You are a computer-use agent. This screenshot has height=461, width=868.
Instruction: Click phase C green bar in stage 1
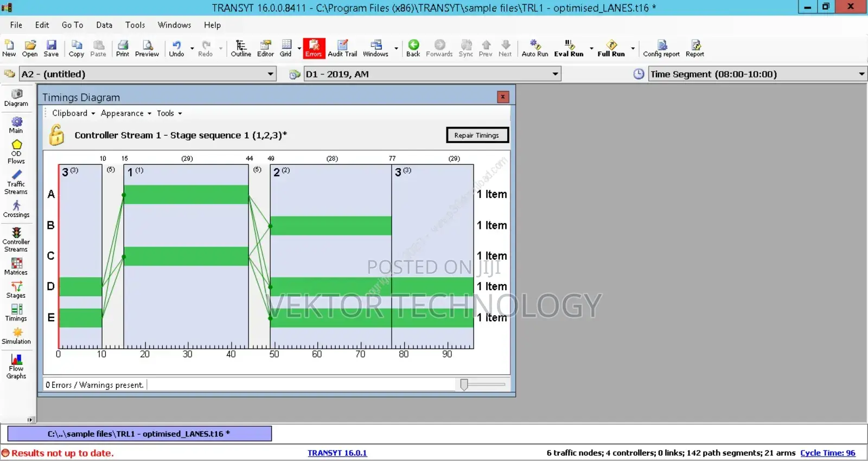tap(186, 256)
